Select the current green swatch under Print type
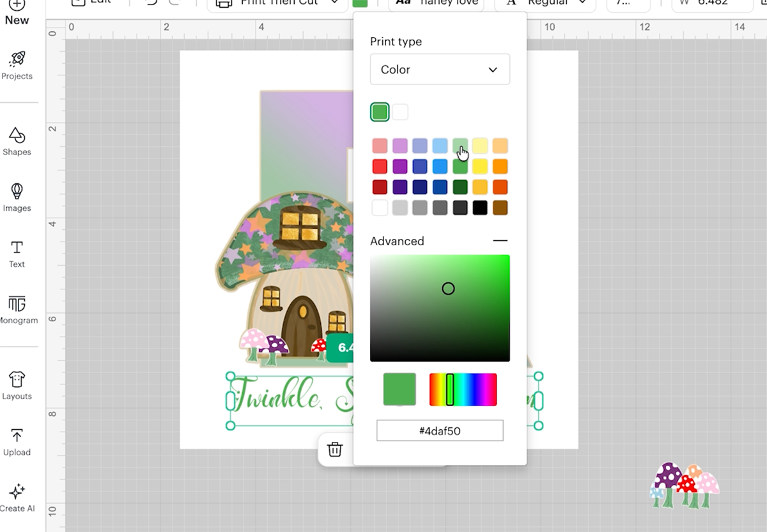The height and width of the screenshot is (532, 767). [x=380, y=112]
